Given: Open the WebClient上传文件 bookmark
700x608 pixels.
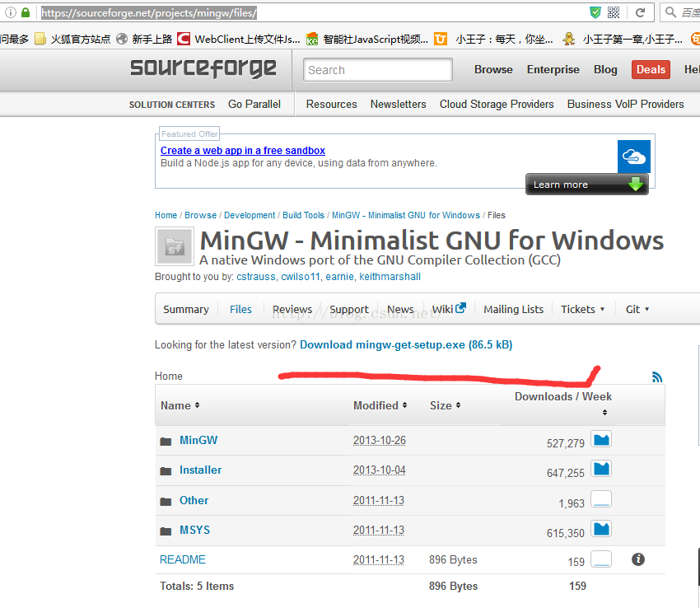Looking at the screenshot, I should pyautogui.click(x=239, y=40).
